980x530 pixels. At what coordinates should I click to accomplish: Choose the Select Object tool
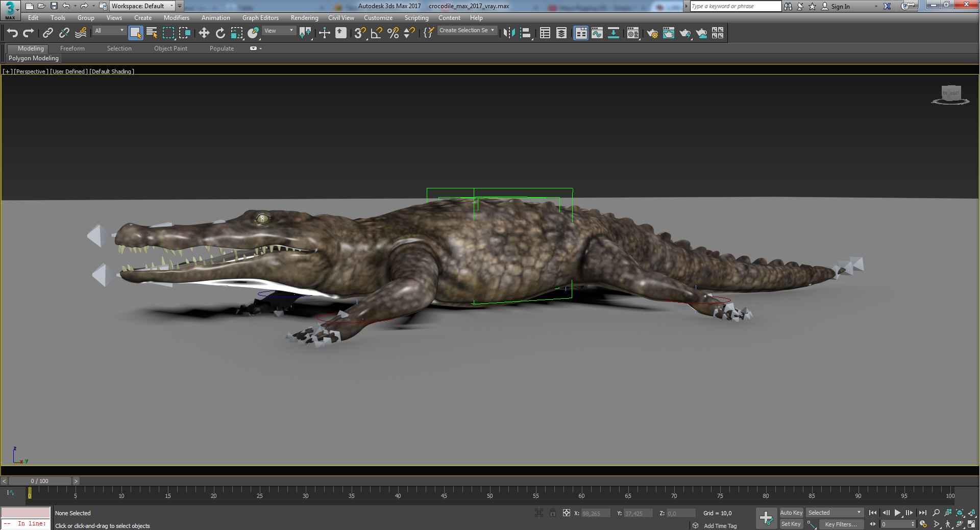pyautogui.click(x=135, y=33)
